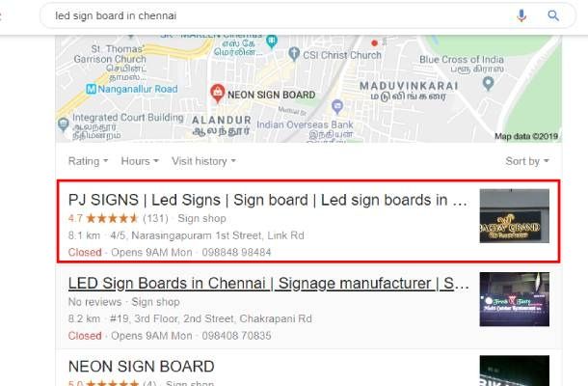Open the PJ SIGNS listing title

[x=268, y=200]
